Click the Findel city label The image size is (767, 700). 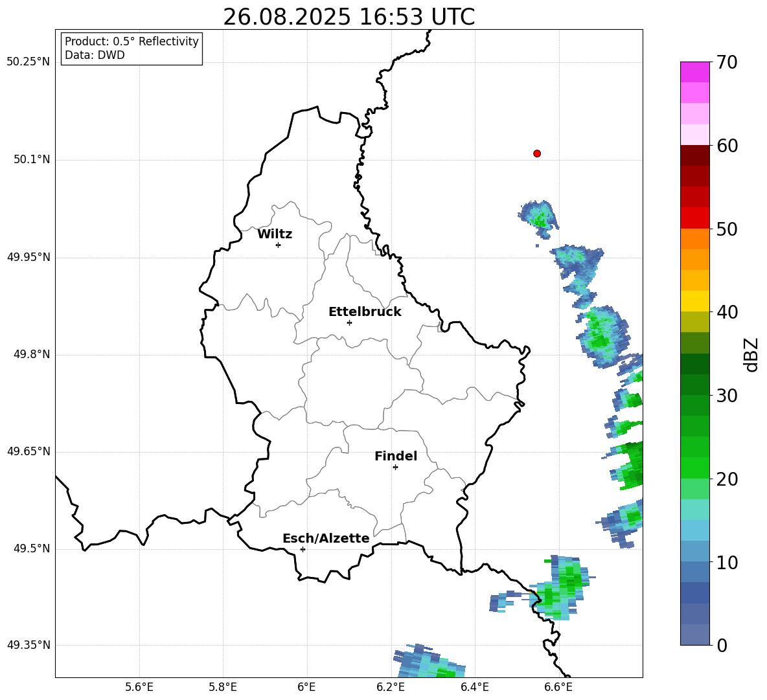(396, 456)
